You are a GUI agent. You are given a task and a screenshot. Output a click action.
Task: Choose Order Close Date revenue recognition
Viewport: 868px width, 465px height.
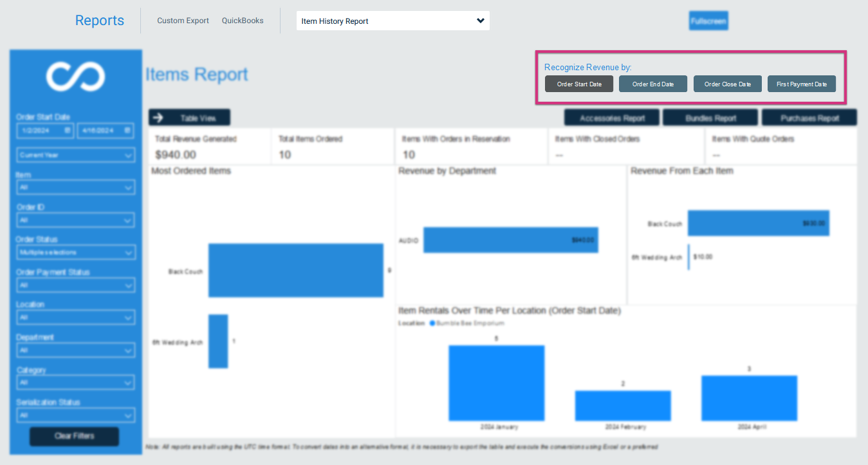728,84
